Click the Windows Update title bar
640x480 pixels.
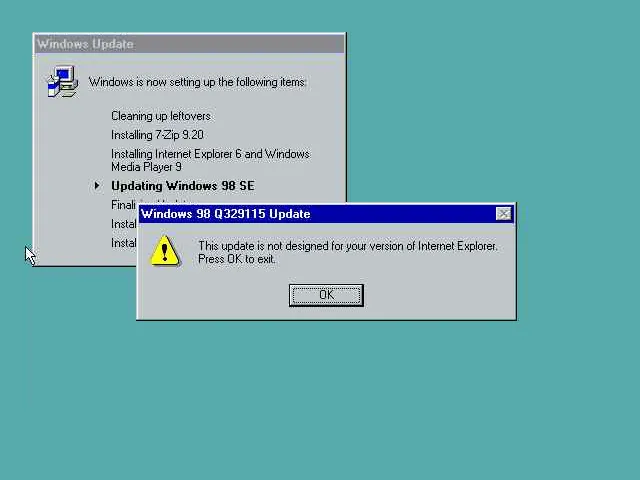[189, 44]
